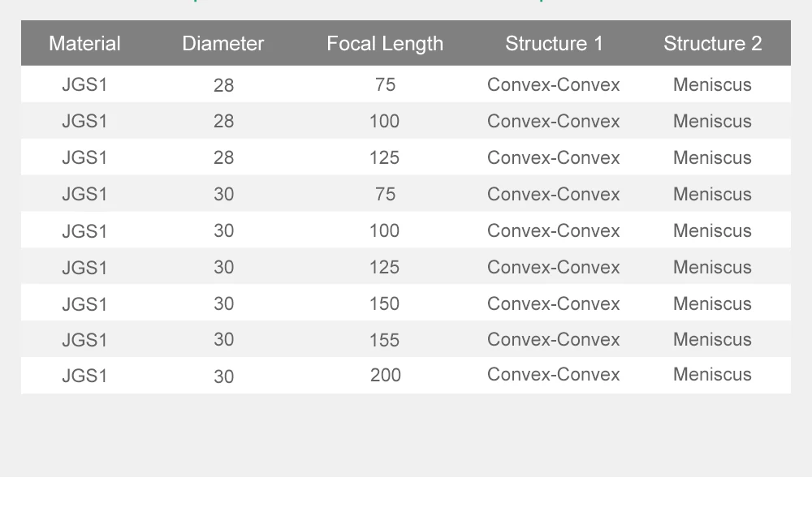Click focal length 125 with diameter 28
This screenshot has width=812, height=529.
coord(384,157)
